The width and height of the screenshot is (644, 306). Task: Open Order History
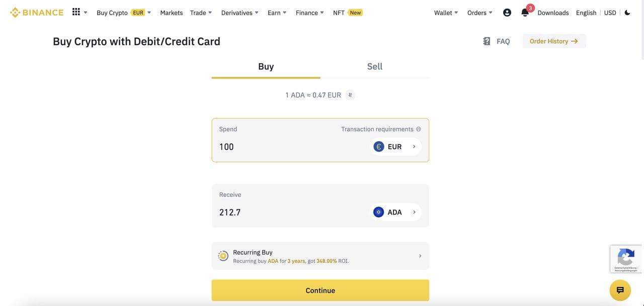pos(554,41)
